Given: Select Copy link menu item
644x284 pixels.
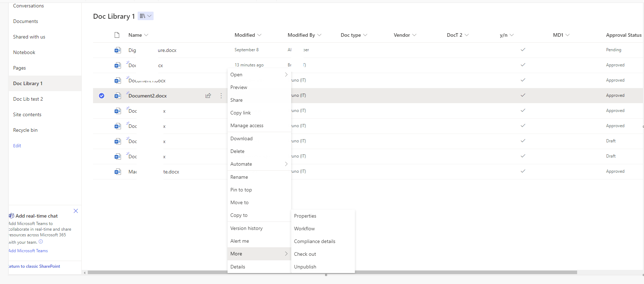Looking at the screenshot, I should coord(259,113).
